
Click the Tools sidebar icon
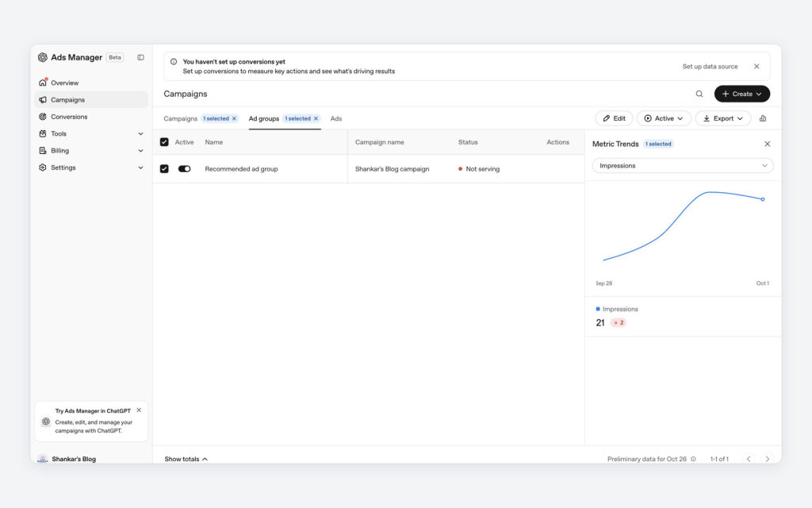pyautogui.click(x=43, y=133)
